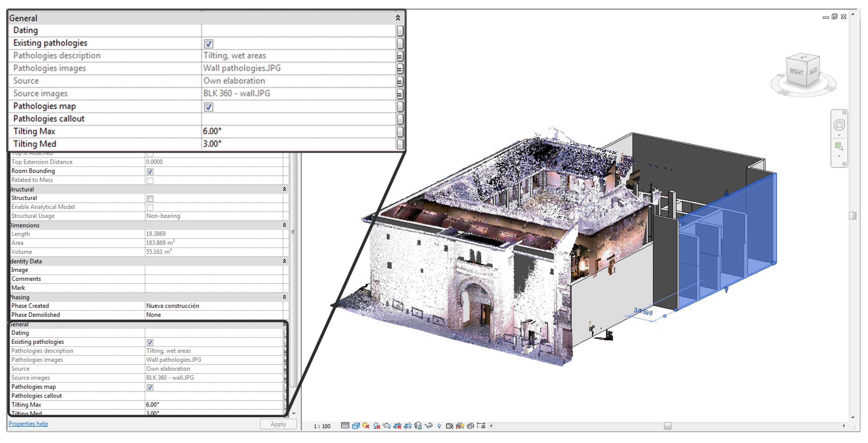Image resolution: width=868 pixels, height=443 pixels.
Task: Collapse the Phasing section
Action: [x=284, y=297]
